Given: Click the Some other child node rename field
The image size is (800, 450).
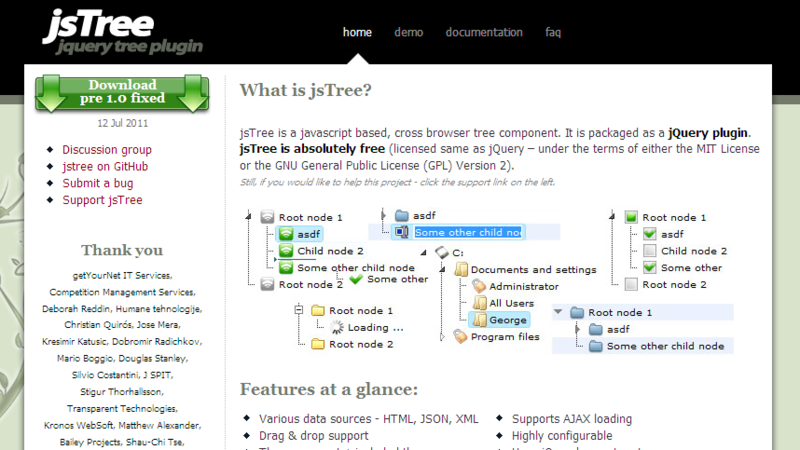Looking at the screenshot, I should pyautogui.click(x=468, y=232).
